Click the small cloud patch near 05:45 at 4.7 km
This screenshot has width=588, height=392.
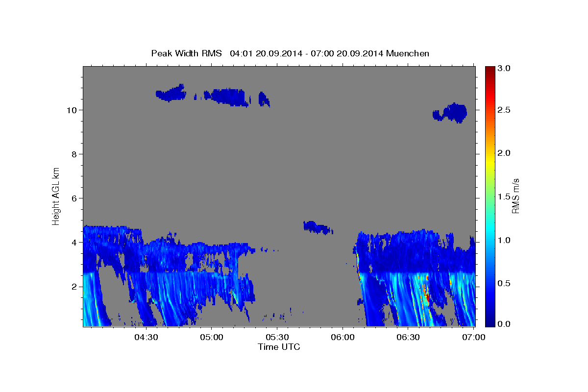tap(318, 227)
